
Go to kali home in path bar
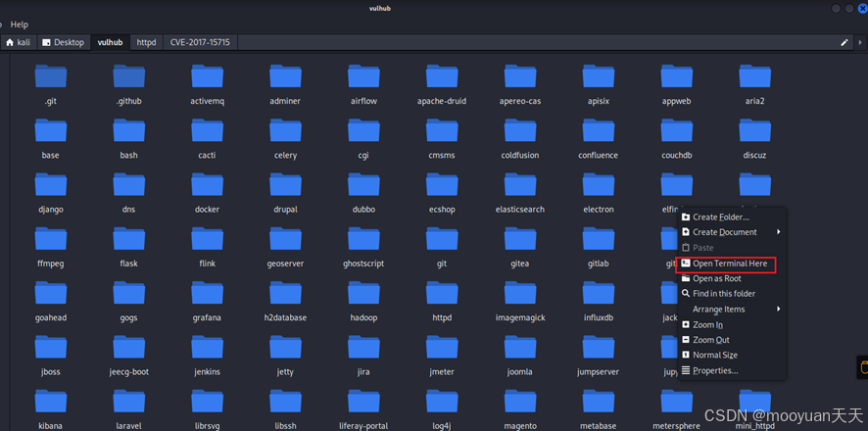click(x=19, y=42)
